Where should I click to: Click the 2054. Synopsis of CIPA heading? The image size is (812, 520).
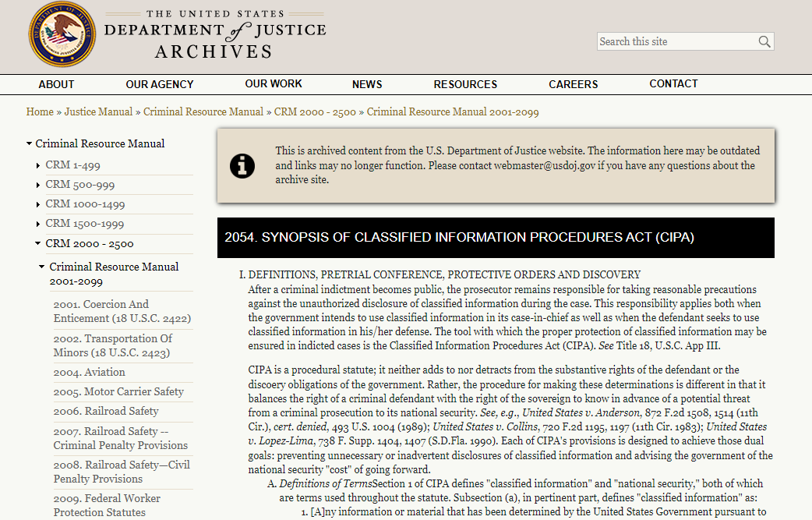(459, 237)
